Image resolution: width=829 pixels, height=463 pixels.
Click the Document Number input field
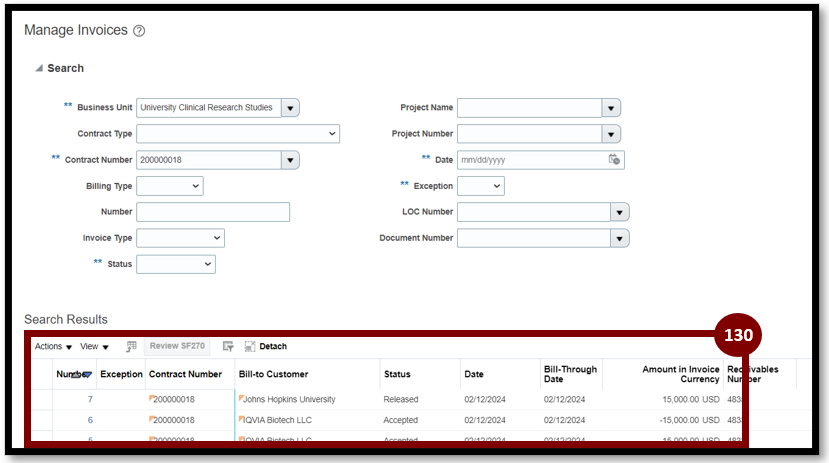(x=534, y=239)
